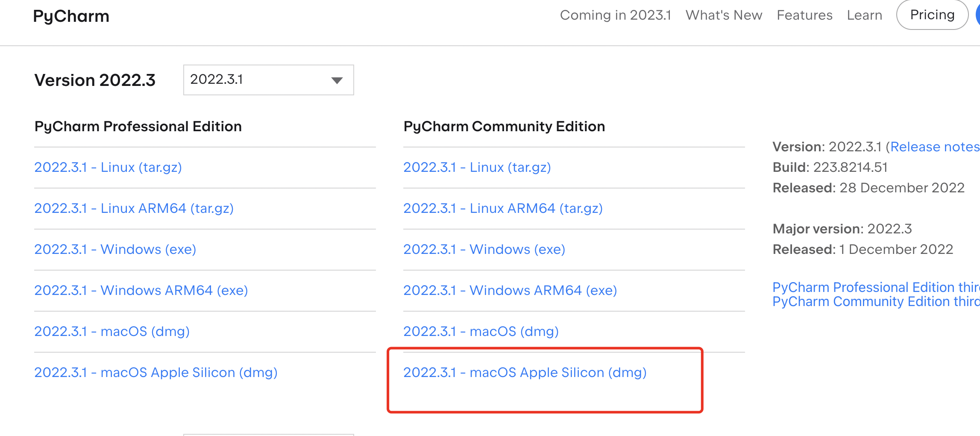Download Professional 2022.3.1 Windows (exe)
The width and height of the screenshot is (980, 436).
pos(115,249)
